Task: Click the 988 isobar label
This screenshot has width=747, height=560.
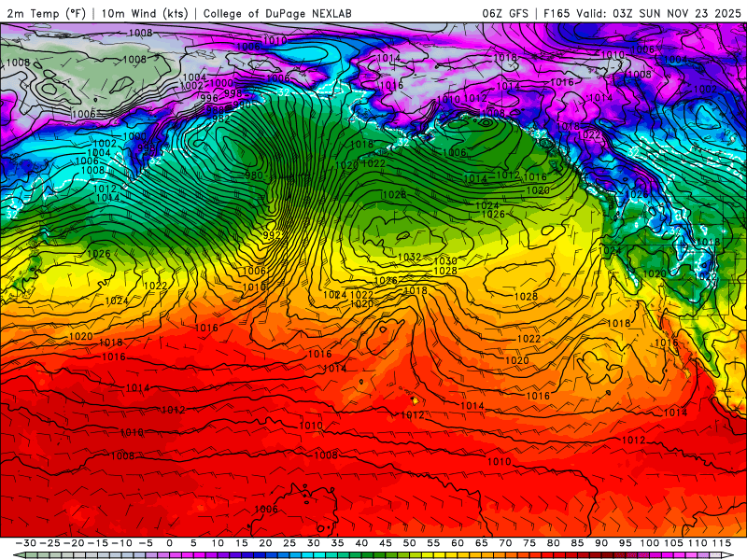Action: [215, 110]
